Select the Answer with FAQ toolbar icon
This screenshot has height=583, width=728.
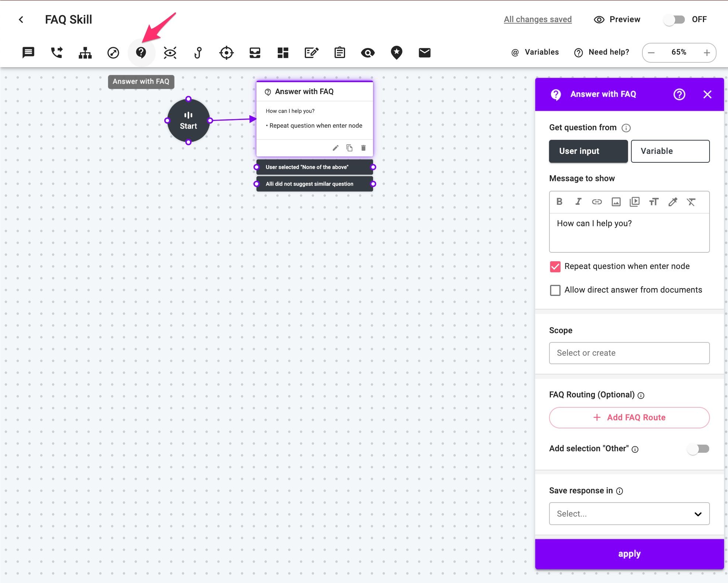pos(142,52)
